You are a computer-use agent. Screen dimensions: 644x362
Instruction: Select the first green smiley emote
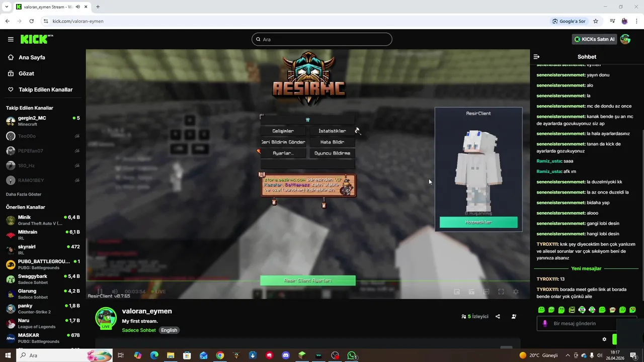[x=541, y=310]
